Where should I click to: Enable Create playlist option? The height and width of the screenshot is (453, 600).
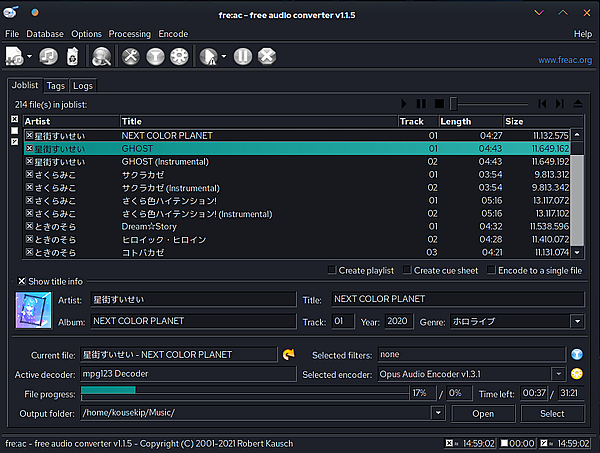[332, 270]
